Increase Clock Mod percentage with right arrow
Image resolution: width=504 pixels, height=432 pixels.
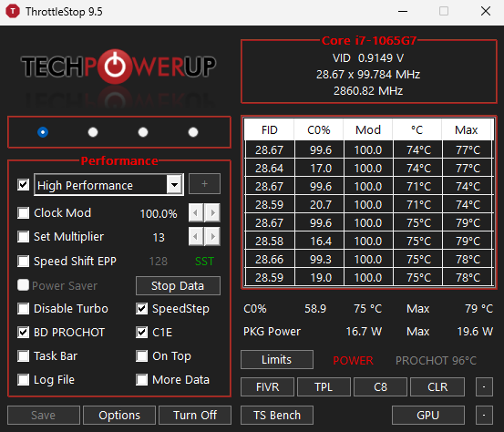[x=212, y=212]
